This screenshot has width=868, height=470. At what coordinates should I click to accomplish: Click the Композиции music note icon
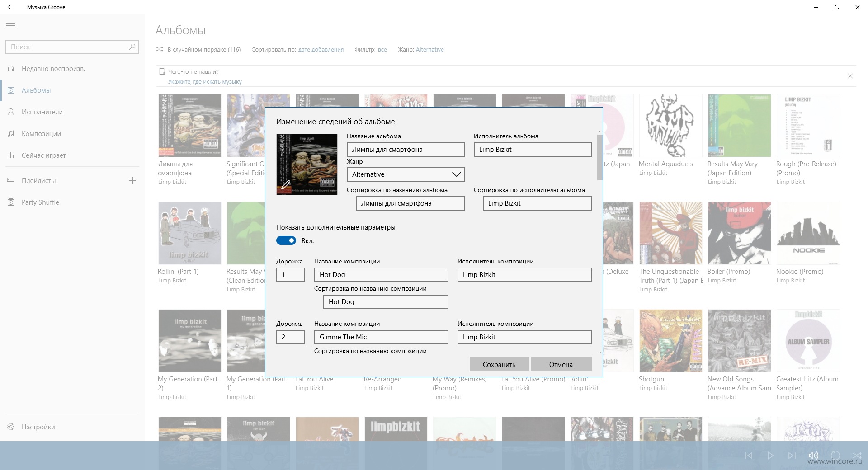pyautogui.click(x=11, y=134)
